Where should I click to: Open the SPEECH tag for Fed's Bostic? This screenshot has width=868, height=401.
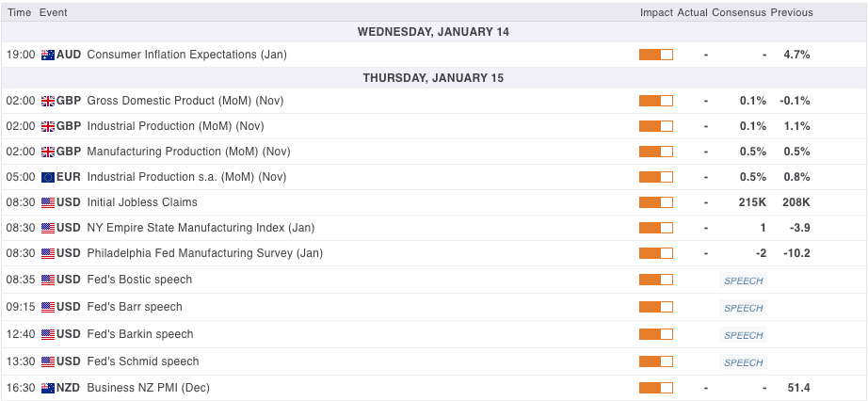(x=743, y=281)
